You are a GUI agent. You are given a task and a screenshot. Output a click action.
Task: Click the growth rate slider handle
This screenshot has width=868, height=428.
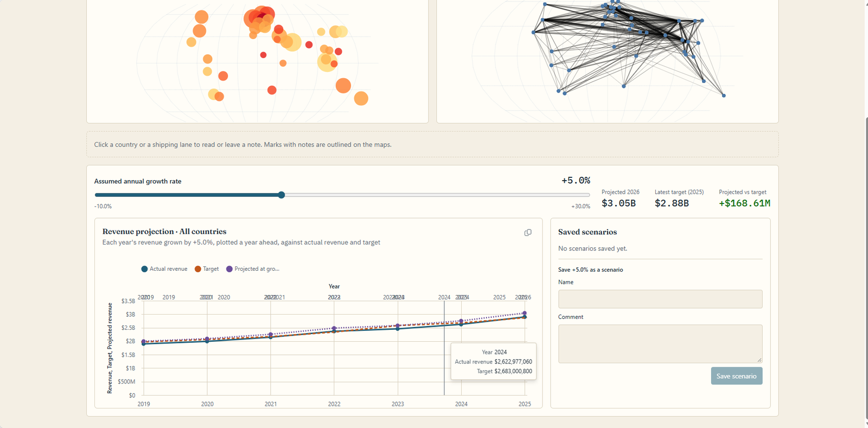282,195
